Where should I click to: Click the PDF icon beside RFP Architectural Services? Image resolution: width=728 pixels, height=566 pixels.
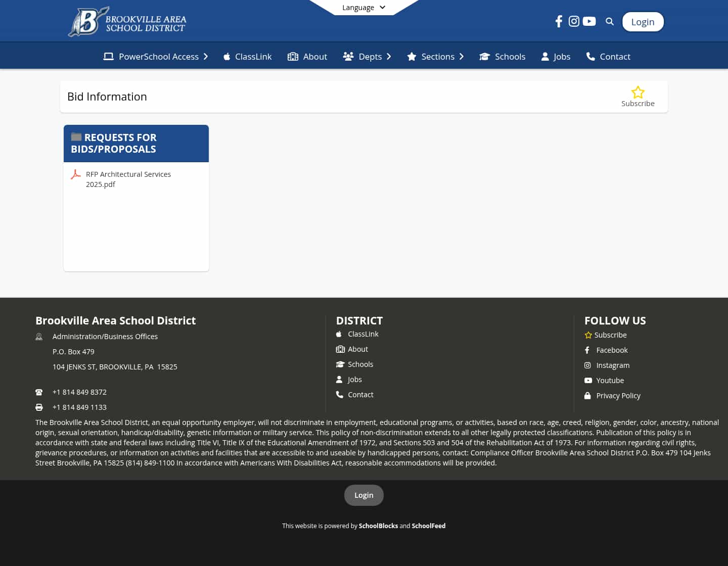tap(76, 174)
